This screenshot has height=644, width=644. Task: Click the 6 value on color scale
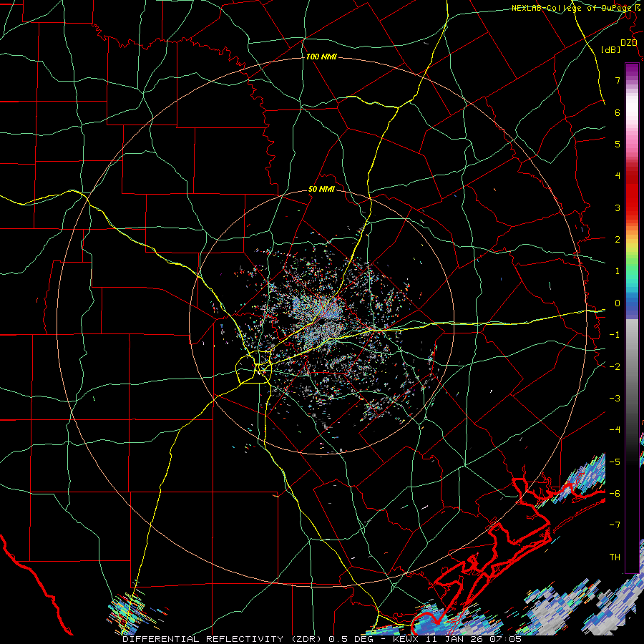click(618, 112)
